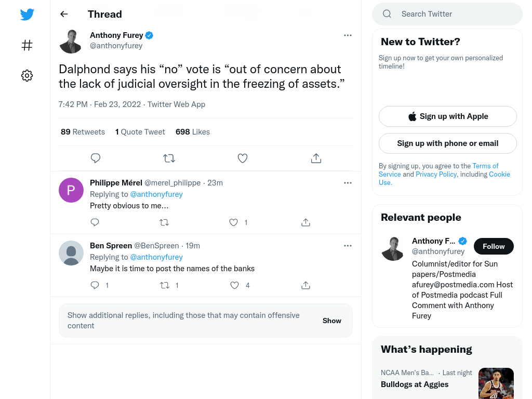
Task: Show additional replies with Show button
Action: 332,321
